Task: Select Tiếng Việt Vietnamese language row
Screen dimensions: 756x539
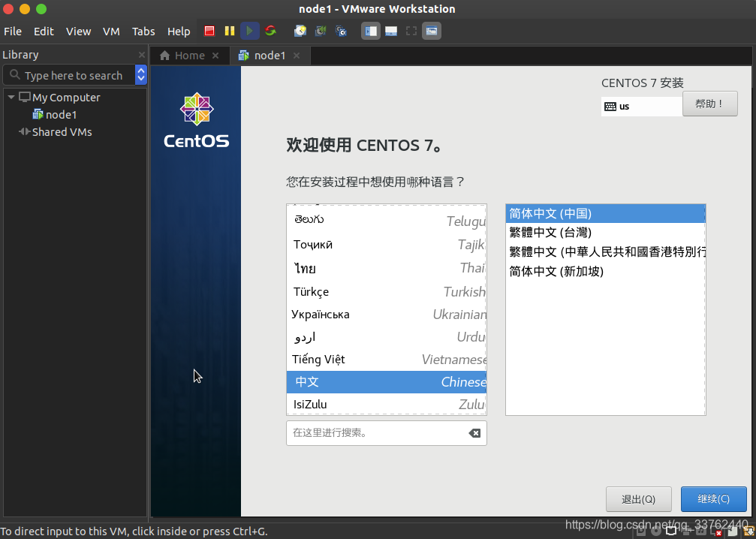Action: pos(387,359)
